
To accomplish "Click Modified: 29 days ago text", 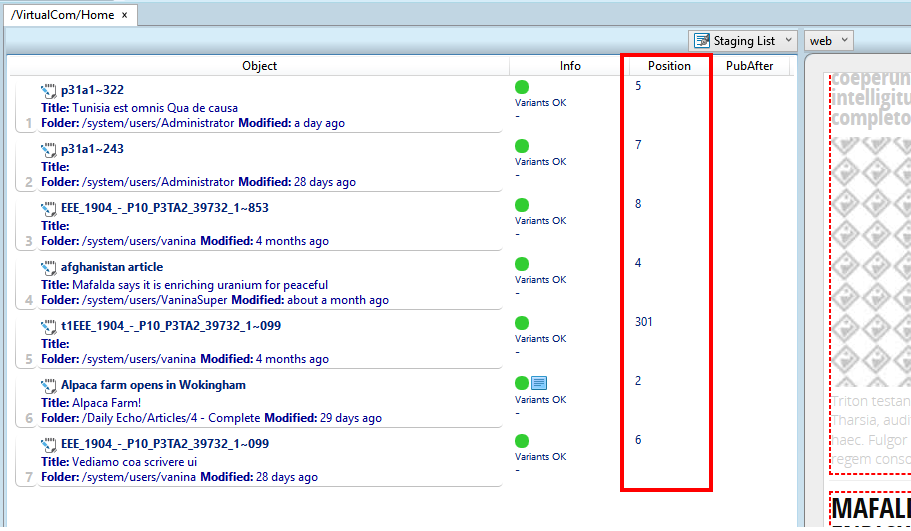I will pyautogui.click(x=323, y=418).
